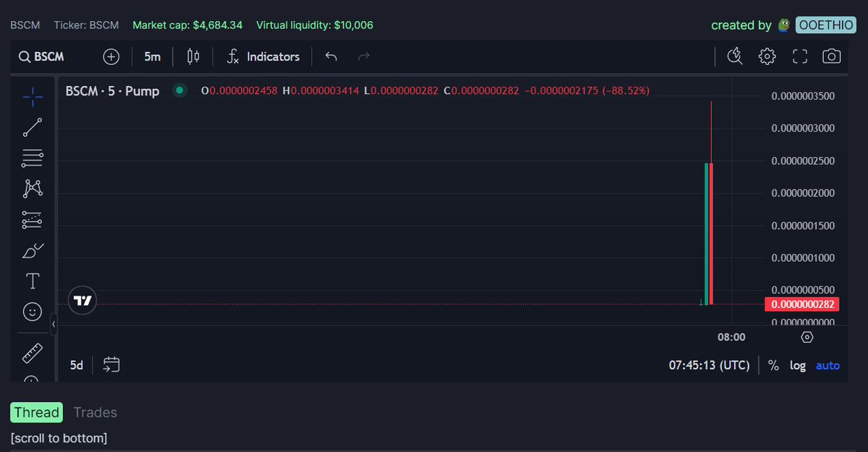Select the trend line tool
Screen dimensions: 868x452
(x=33, y=127)
